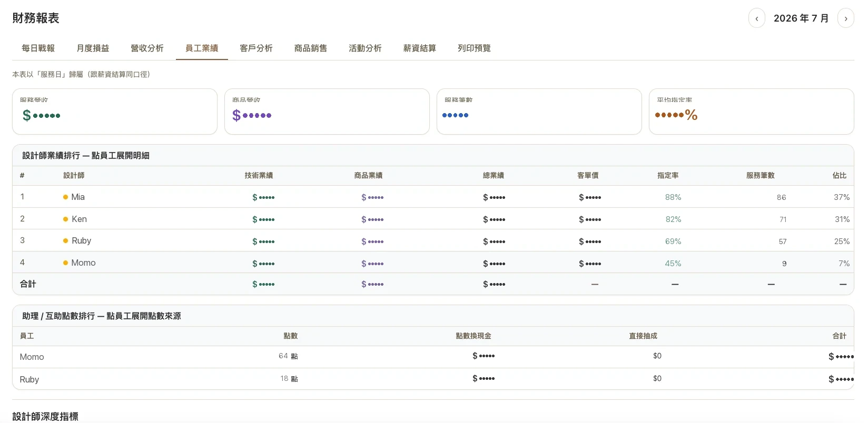868x423 pixels.
Task: Click Ruby's 25% share value
Action: (842, 241)
